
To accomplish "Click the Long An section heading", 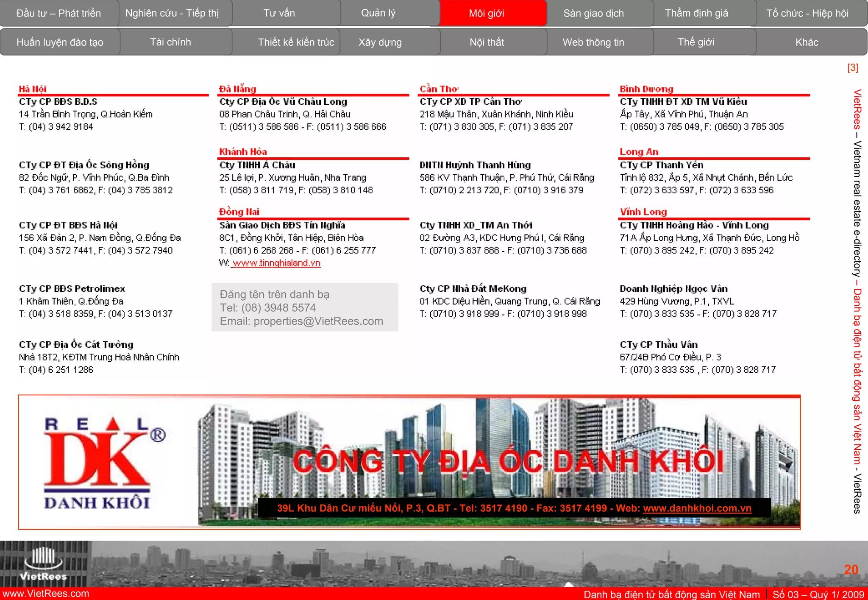I will point(639,151).
